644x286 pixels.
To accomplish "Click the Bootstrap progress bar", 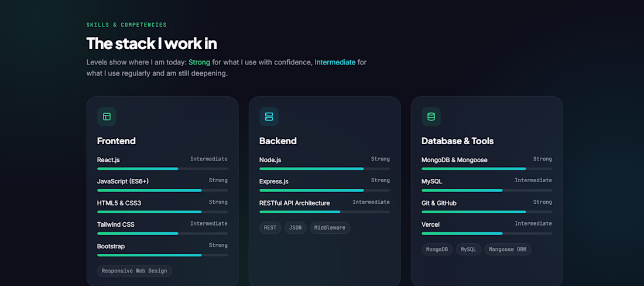I will pyautogui.click(x=162, y=255).
